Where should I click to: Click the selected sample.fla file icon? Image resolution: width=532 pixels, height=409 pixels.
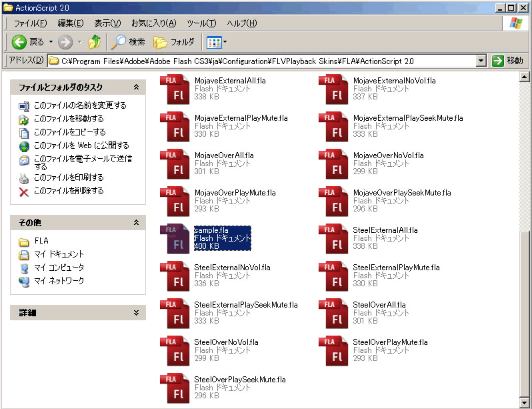pyautogui.click(x=175, y=239)
